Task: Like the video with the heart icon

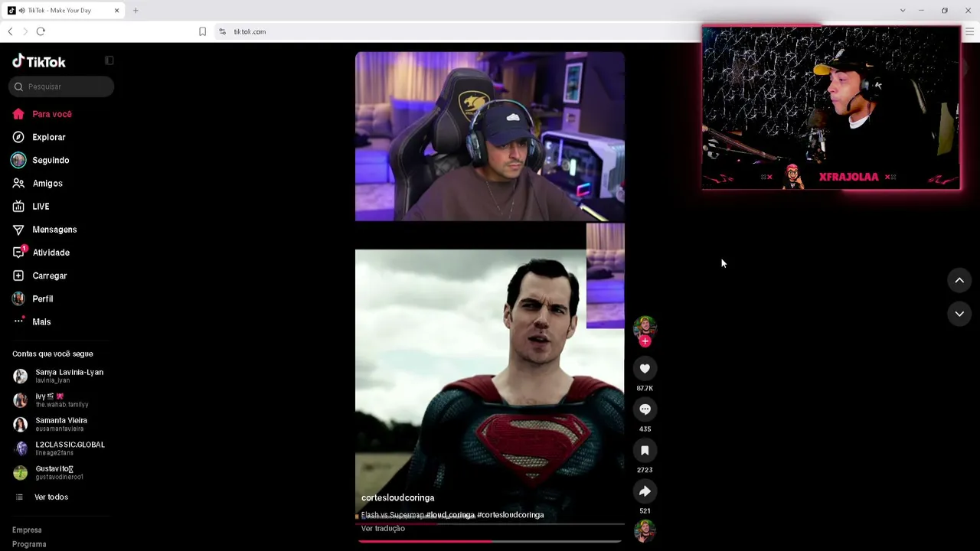Action: click(x=645, y=369)
